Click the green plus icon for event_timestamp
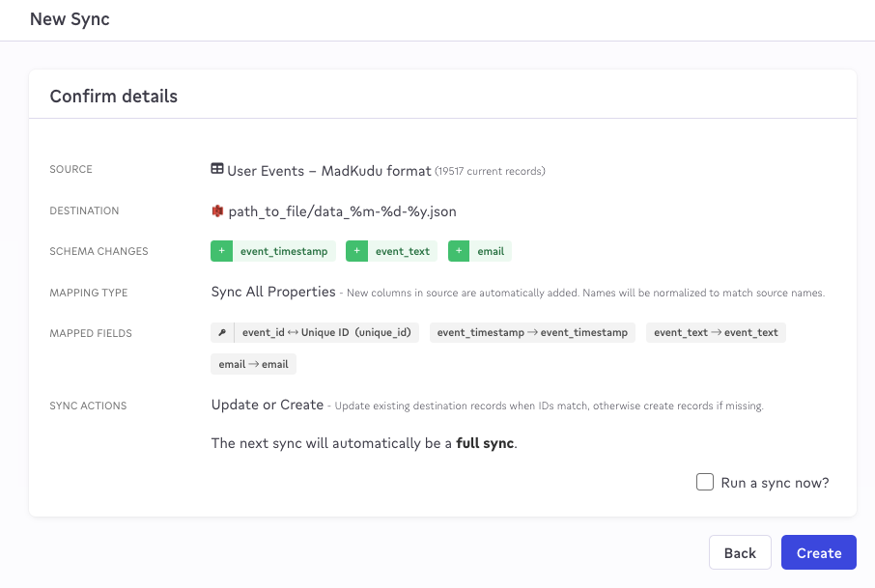Viewport: 875px width, 588px height. tap(221, 251)
